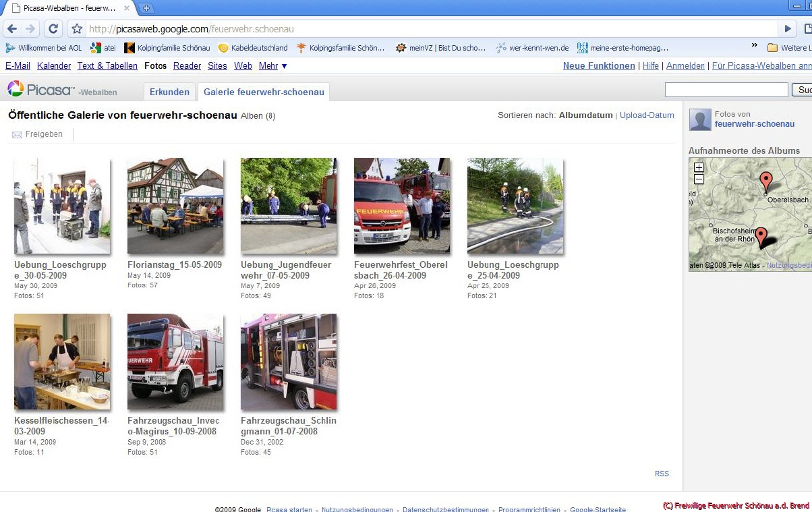Screen dimensions: 812x512
Task: Sort albums by Upload-Datum
Action: click(647, 115)
